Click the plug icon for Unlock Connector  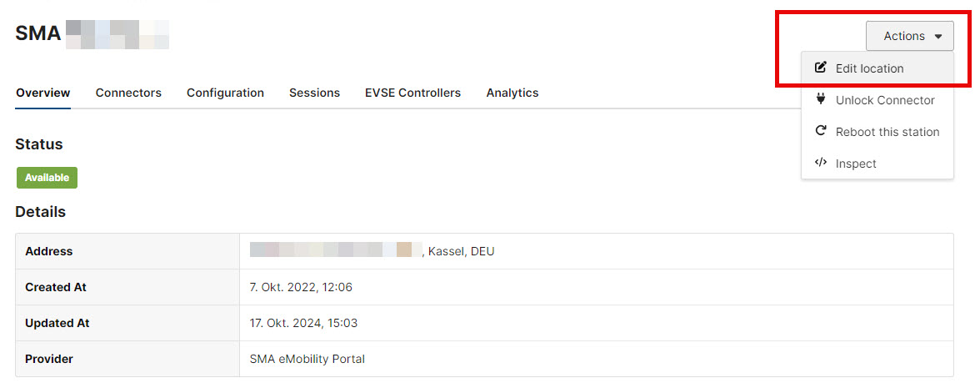click(x=821, y=99)
